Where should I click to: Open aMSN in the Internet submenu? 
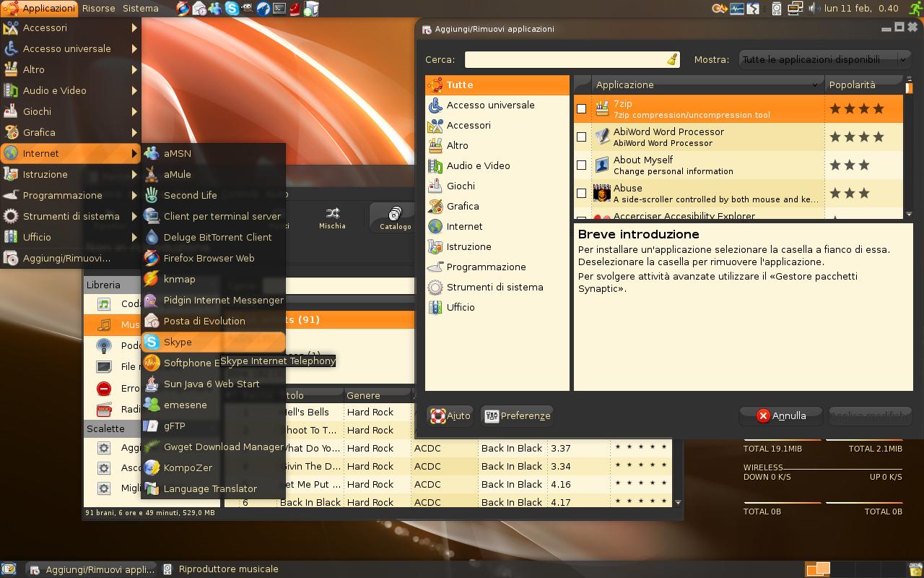point(213,153)
